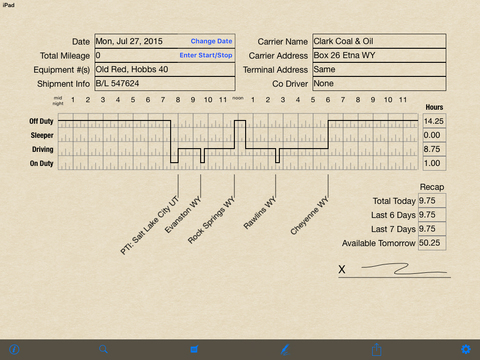Click the midnight label on the time axis

[x=58, y=100]
